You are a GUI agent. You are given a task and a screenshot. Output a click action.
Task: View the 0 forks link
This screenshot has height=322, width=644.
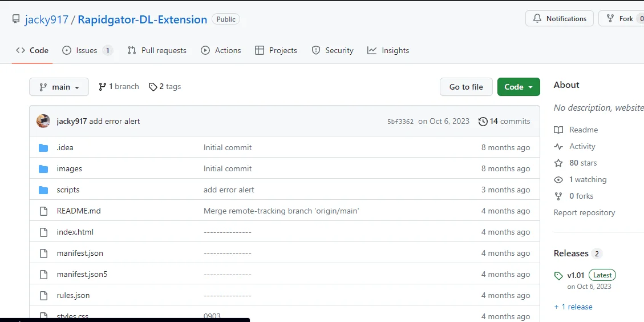(581, 196)
